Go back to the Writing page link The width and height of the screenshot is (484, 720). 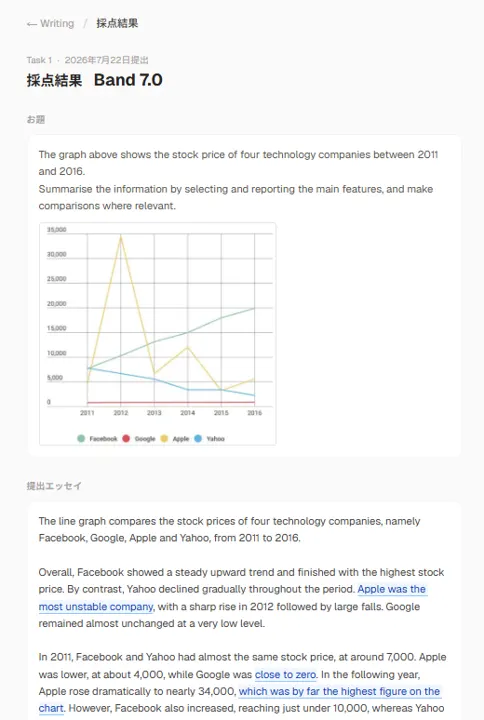click(x=51, y=23)
